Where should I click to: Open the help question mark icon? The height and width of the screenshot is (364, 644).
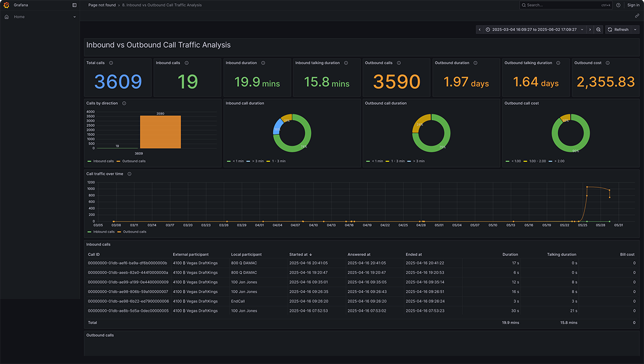tap(618, 5)
